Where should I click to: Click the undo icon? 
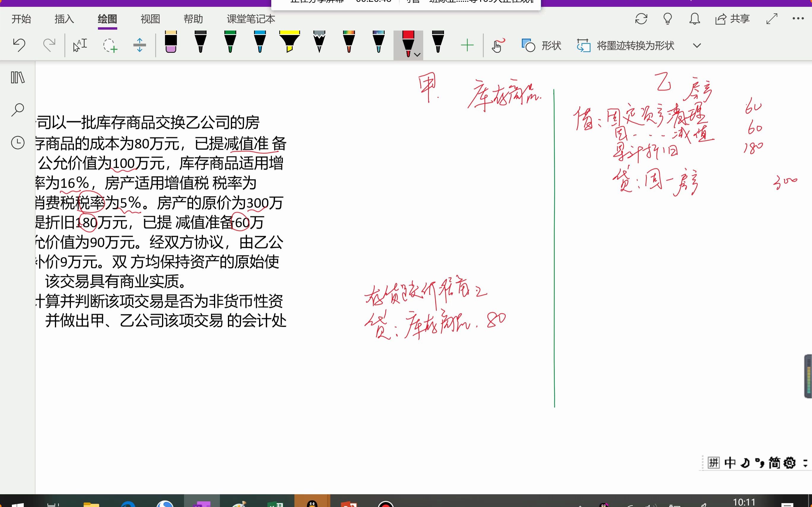(x=19, y=44)
